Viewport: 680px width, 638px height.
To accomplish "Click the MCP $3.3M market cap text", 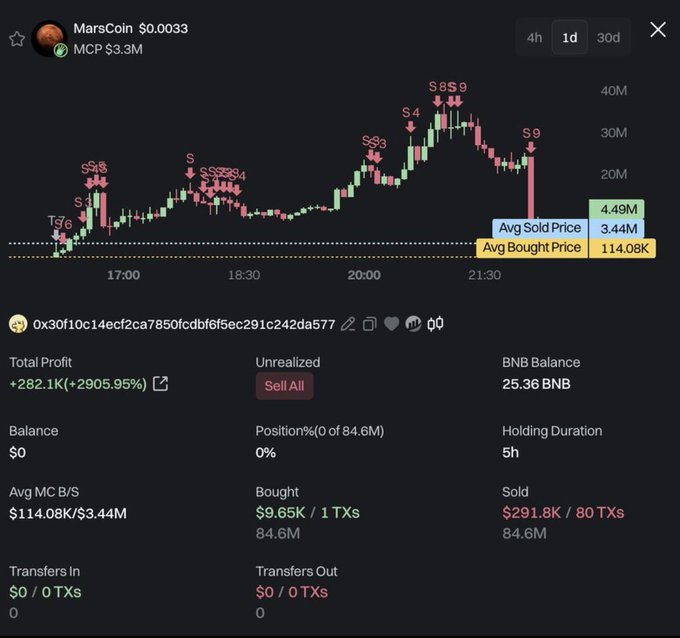I will click(x=108, y=49).
